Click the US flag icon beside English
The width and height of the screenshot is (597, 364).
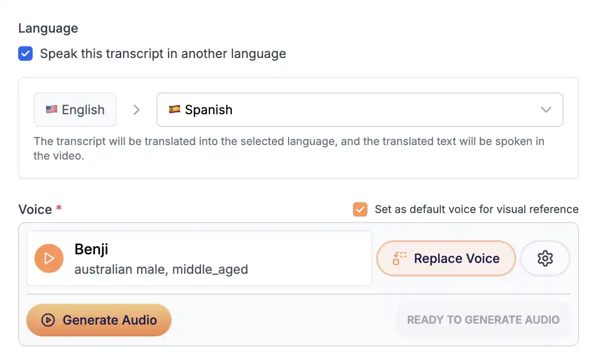tap(51, 110)
